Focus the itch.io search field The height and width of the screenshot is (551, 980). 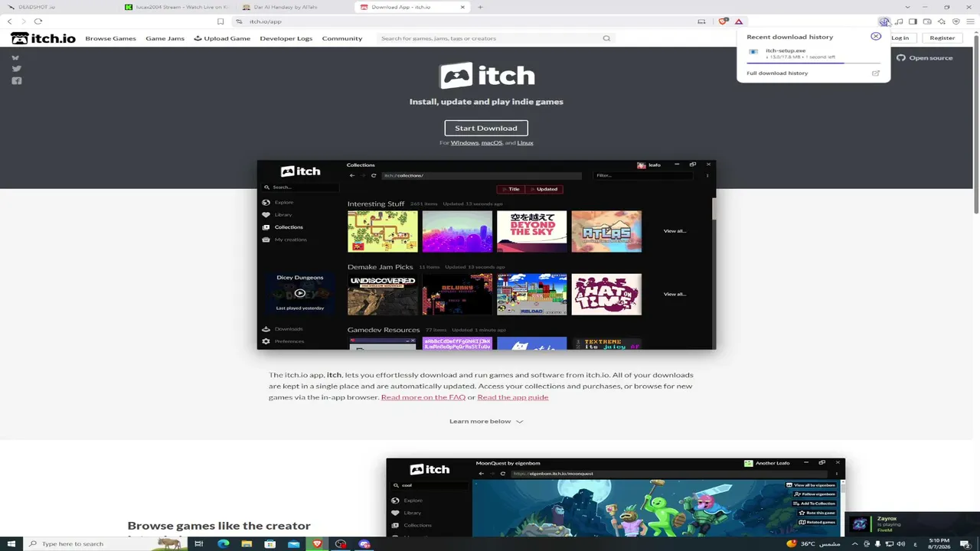495,38
